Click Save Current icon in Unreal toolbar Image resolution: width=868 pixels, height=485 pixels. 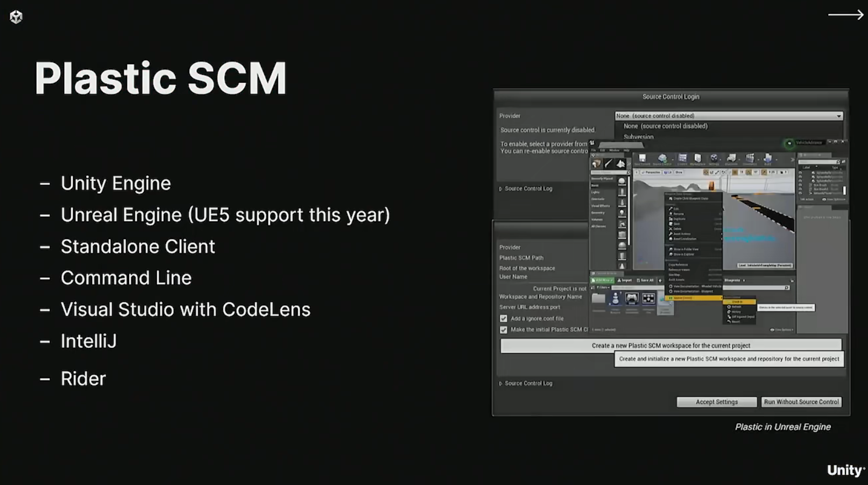[643, 159]
